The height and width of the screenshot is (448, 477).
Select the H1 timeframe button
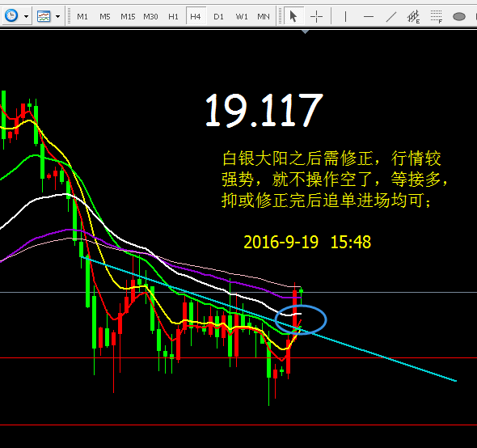pyautogui.click(x=173, y=16)
